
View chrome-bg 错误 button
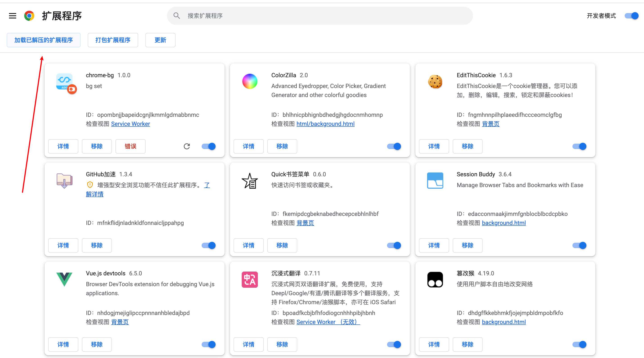[130, 146]
